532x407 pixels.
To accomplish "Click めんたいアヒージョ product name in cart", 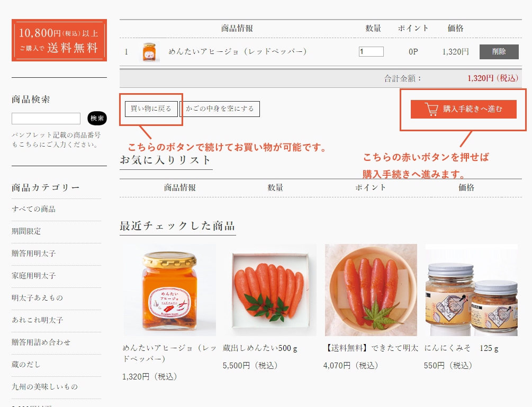I will coord(238,52).
